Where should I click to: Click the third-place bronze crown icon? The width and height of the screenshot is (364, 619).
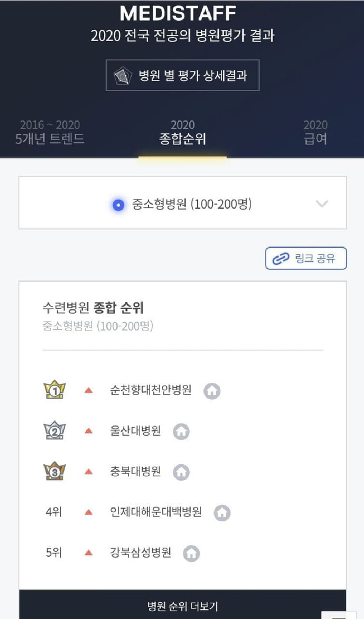click(54, 472)
